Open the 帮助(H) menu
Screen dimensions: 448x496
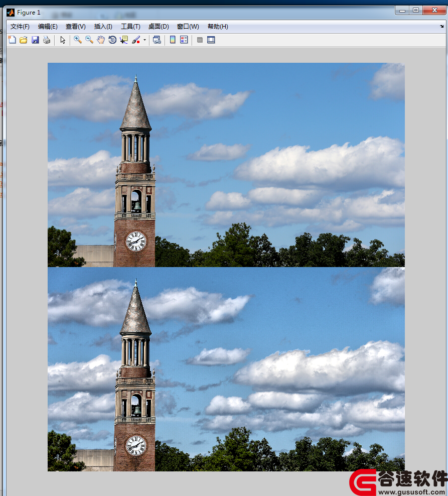(218, 27)
